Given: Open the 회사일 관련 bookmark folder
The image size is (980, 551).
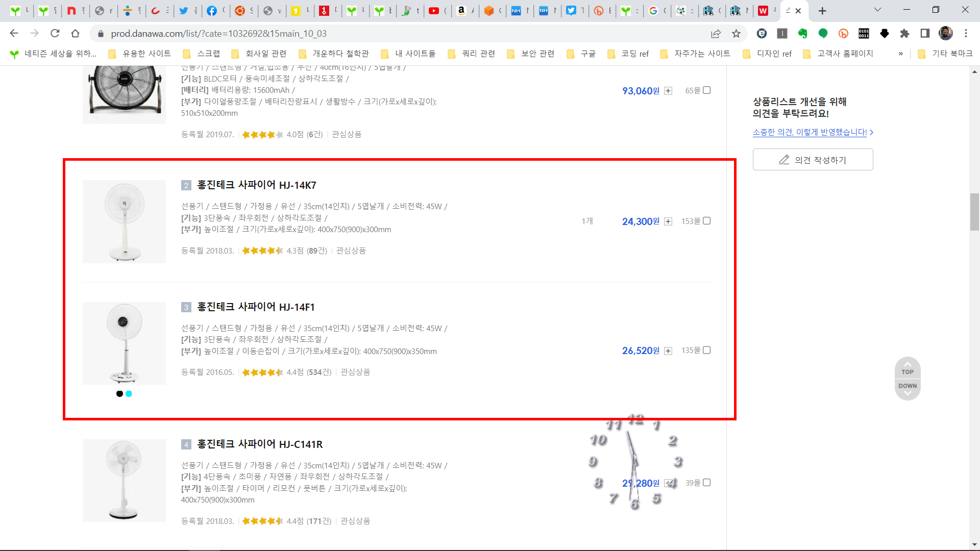Looking at the screenshot, I should point(259,54).
